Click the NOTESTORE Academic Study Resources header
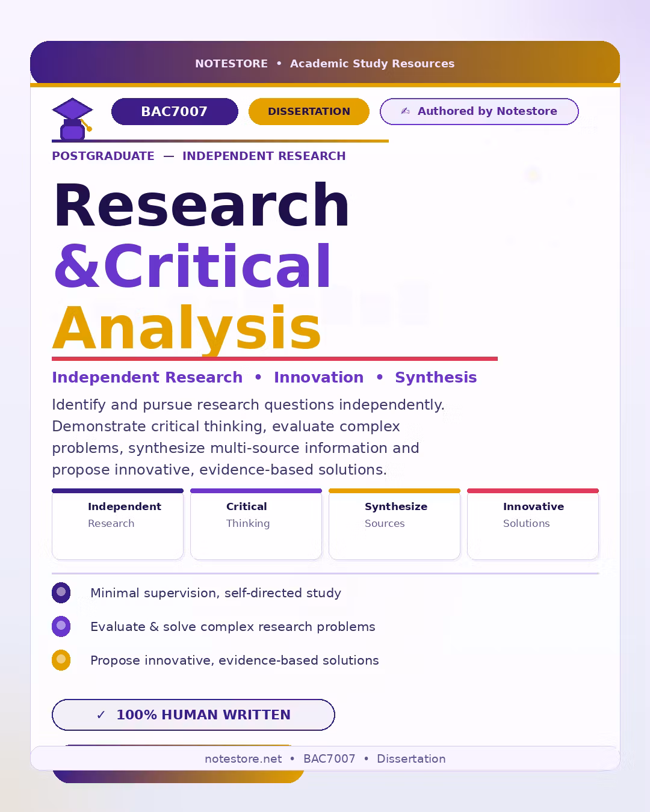Viewport: 650px width, 812px height. (325, 63)
